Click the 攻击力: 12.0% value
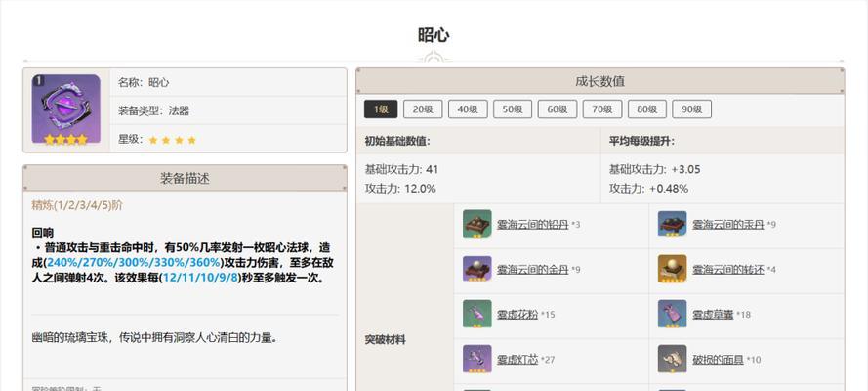 (400, 189)
